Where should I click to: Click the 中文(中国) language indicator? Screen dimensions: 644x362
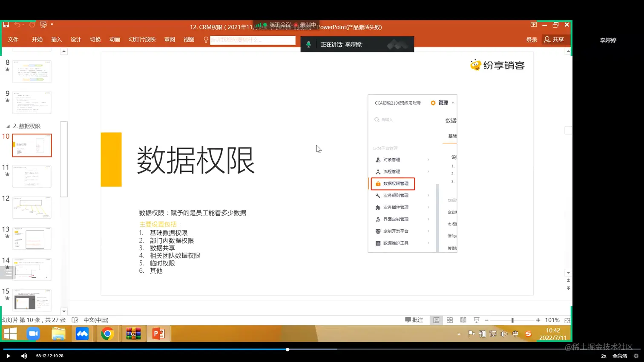tap(96, 320)
